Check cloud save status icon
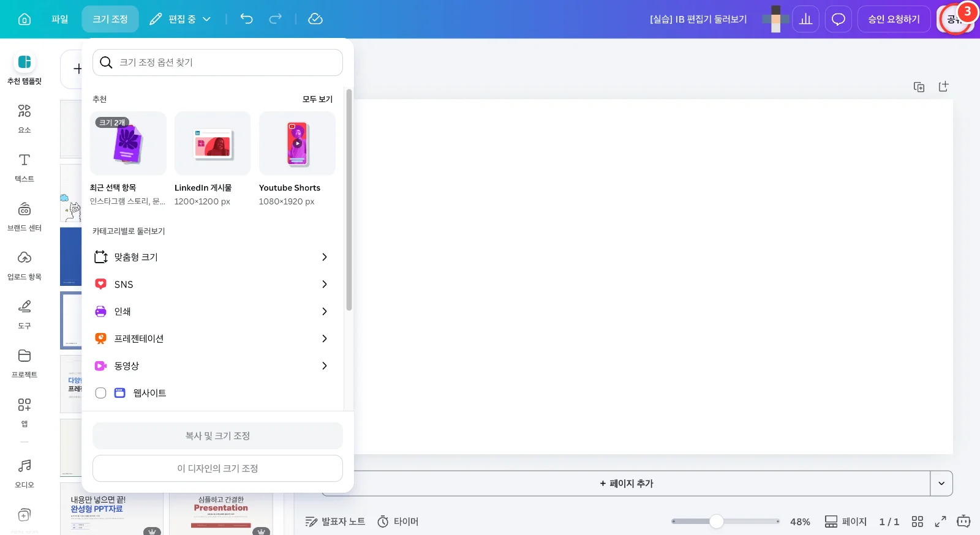980x535 pixels. [315, 19]
